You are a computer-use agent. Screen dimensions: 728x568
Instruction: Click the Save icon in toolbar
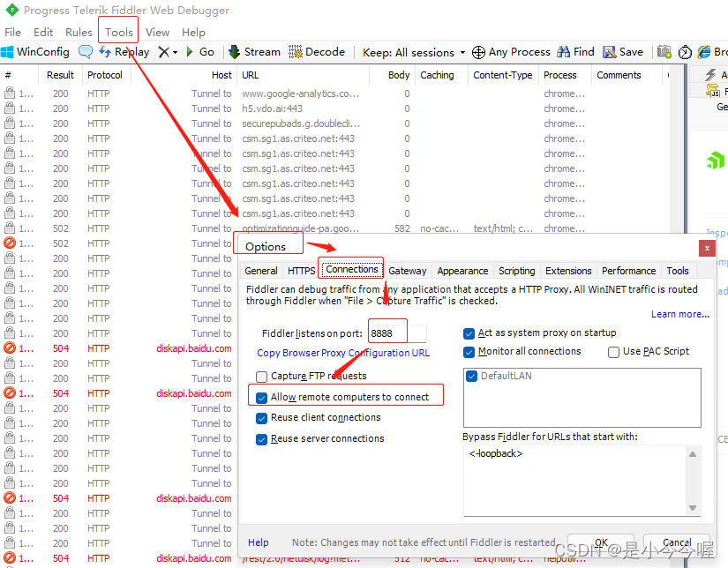coord(609,52)
